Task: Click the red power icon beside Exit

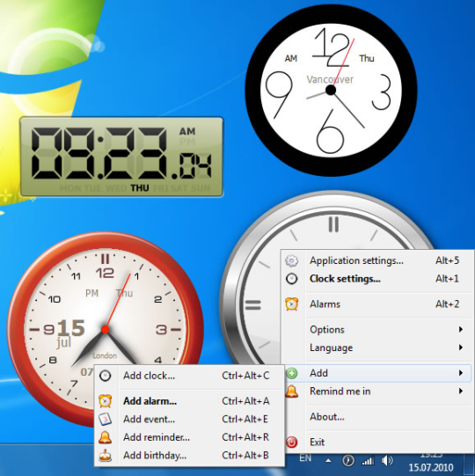Action: [x=291, y=442]
